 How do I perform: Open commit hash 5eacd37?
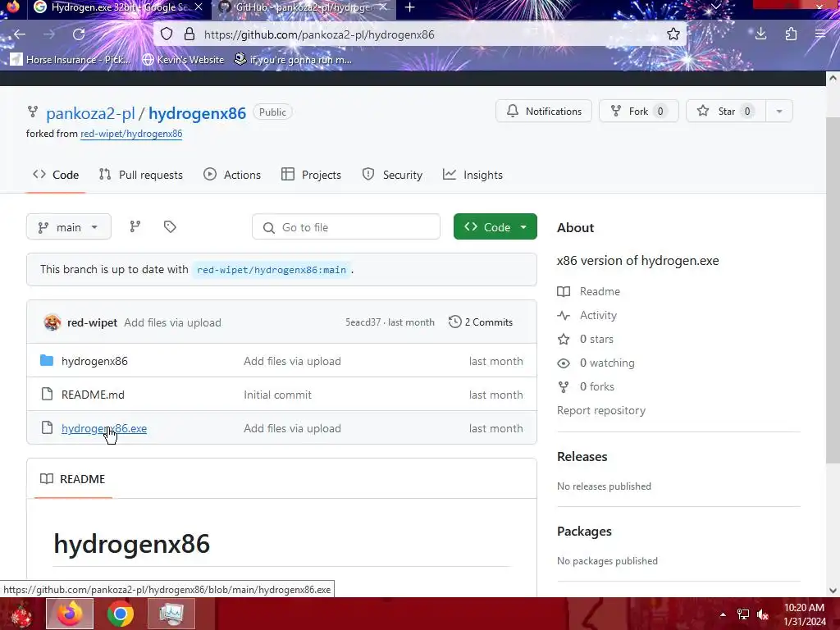pos(363,322)
